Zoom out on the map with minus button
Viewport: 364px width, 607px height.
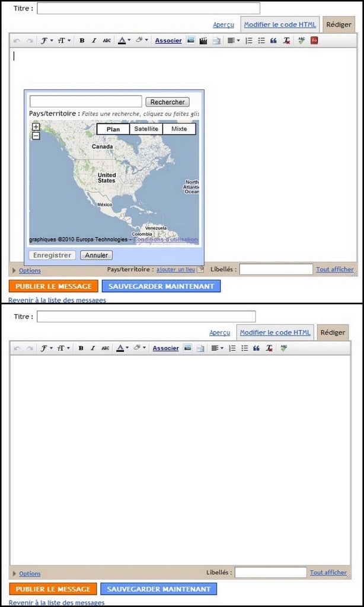(x=36, y=136)
